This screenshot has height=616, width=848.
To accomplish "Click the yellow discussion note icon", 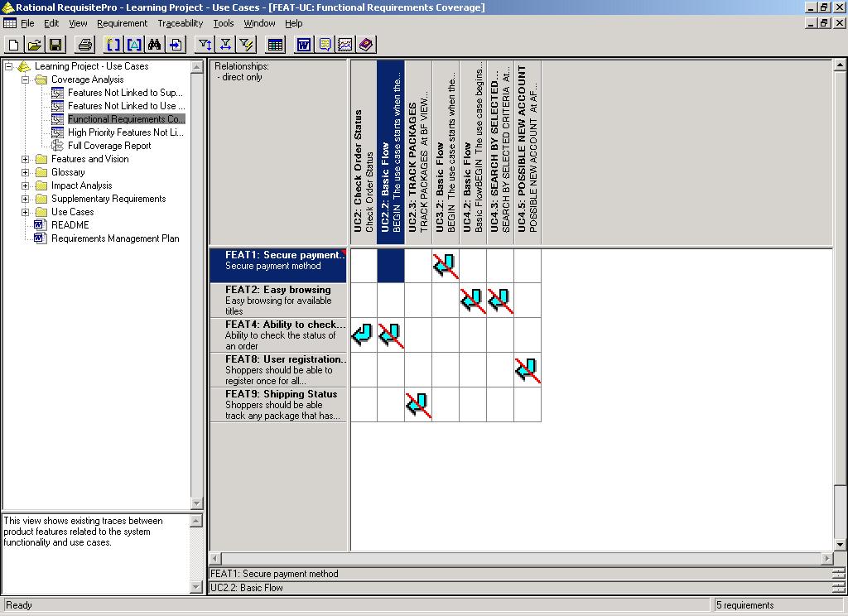I will pos(325,45).
